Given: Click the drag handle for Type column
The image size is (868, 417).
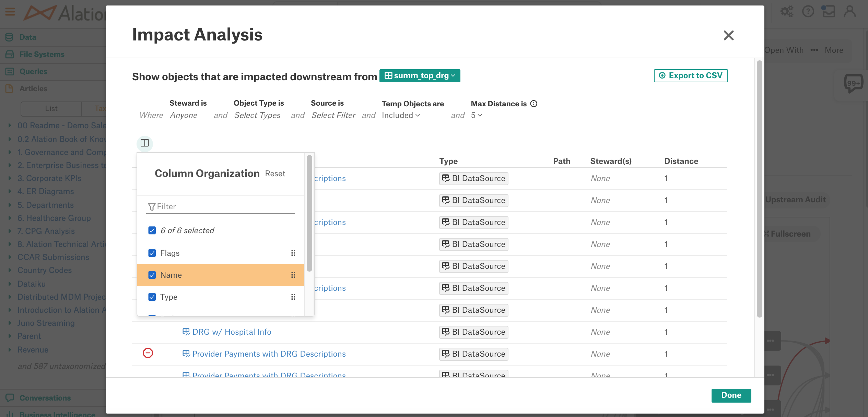Looking at the screenshot, I should click(x=293, y=297).
